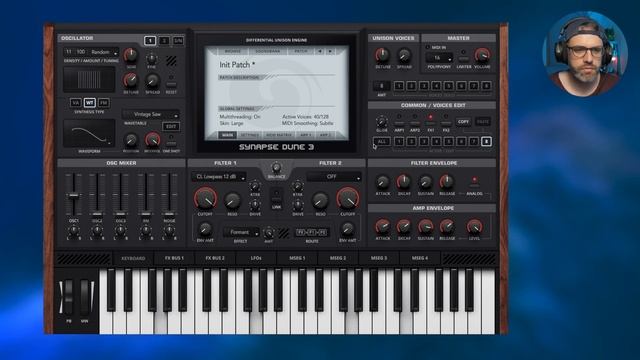Open the Filter 2 type dropdown showing OFF
Screen dimensions: 640x360
(334, 177)
